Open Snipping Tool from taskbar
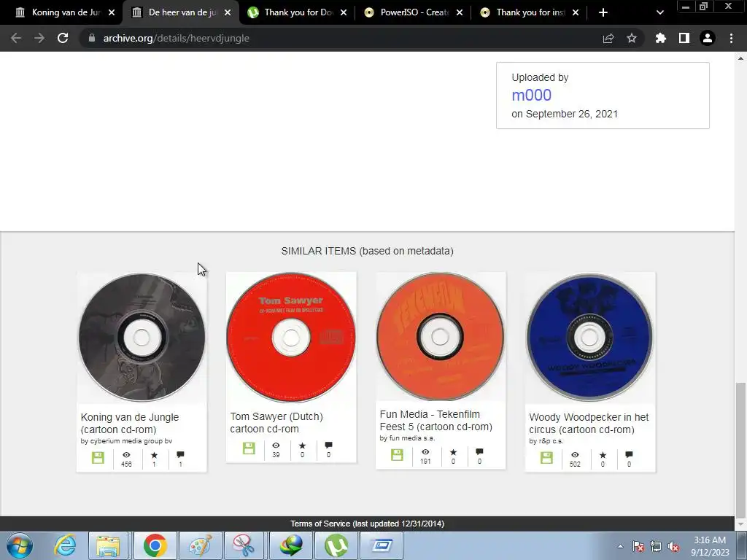This screenshot has width=747, height=560. pos(244,545)
